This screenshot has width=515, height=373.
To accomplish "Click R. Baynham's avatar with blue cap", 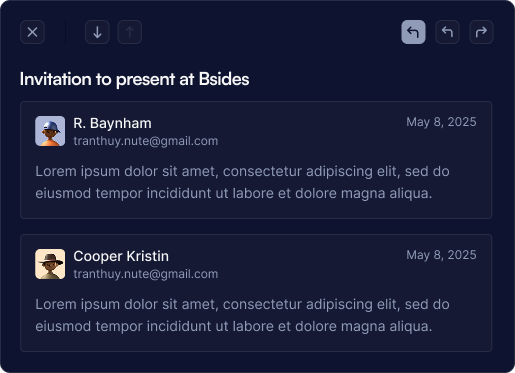I will tap(50, 131).
